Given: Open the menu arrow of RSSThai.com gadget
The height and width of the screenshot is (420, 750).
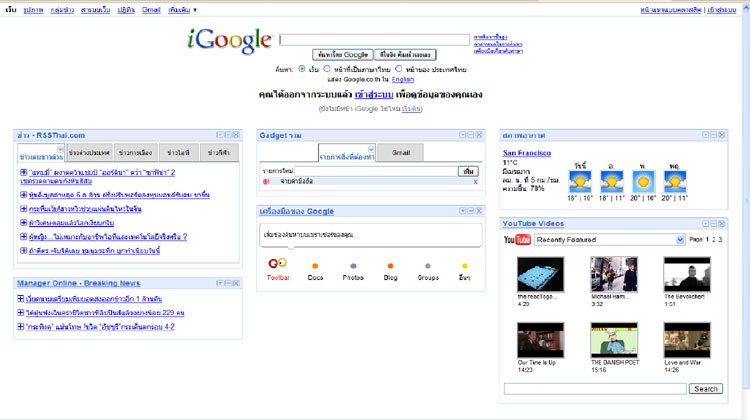Looking at the screenshot, I should [x=220, y=135].
